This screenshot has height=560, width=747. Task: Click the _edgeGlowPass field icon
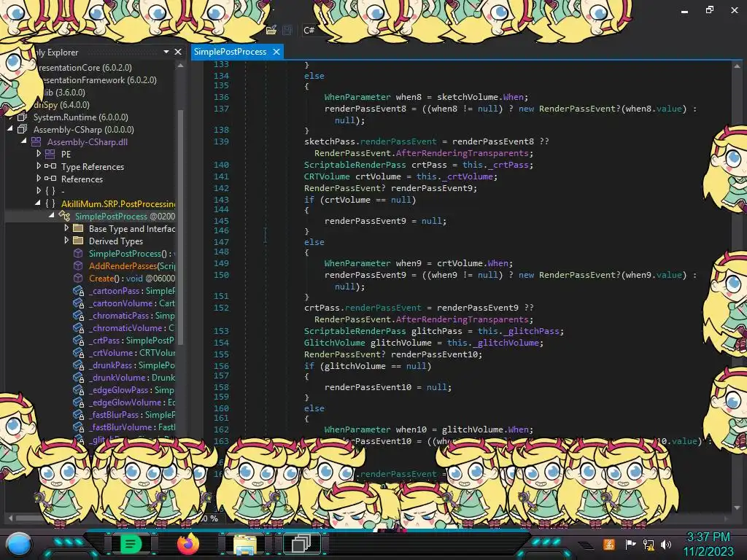[x=79, y=389]
